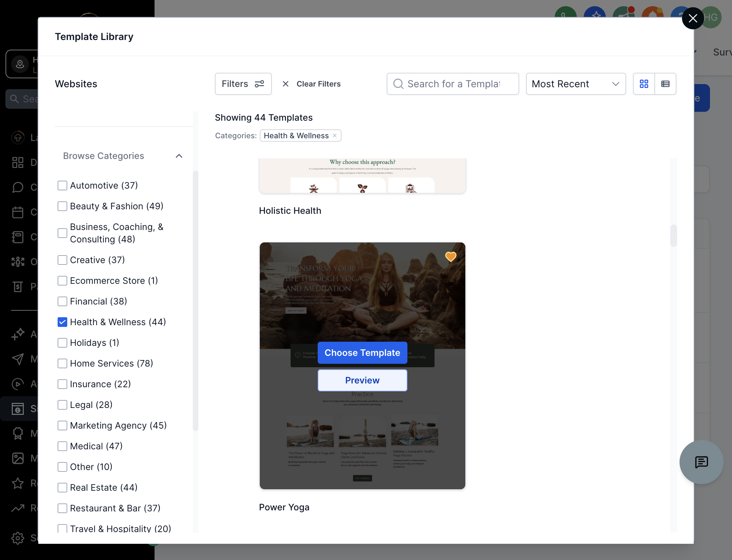This screenshot has width=732, height=560.
Task: Open the marketing paper-plane icon in sidebar
Action: click(x=18, y=359)
